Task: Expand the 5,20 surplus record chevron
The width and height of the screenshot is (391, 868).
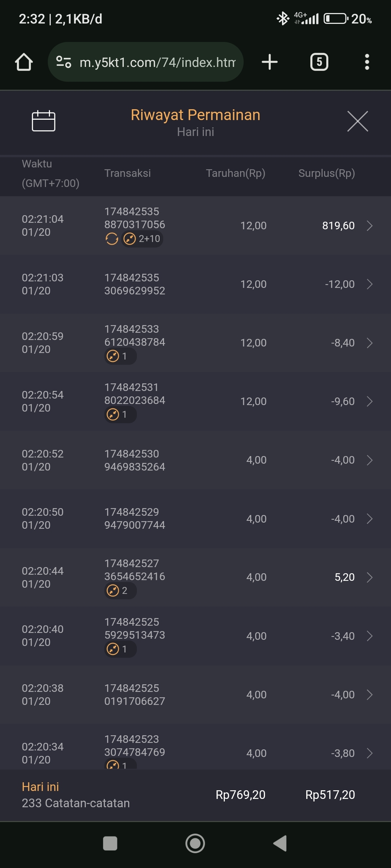Action: pos(370,577)
